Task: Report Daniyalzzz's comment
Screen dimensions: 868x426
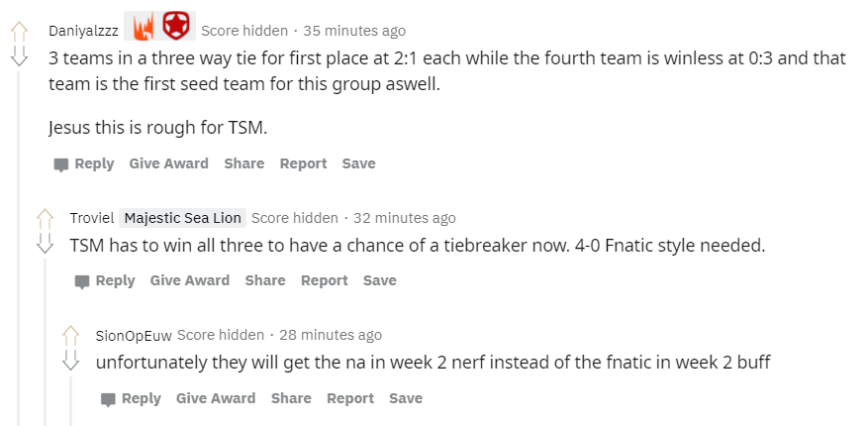Action: [x=304, y=163]
